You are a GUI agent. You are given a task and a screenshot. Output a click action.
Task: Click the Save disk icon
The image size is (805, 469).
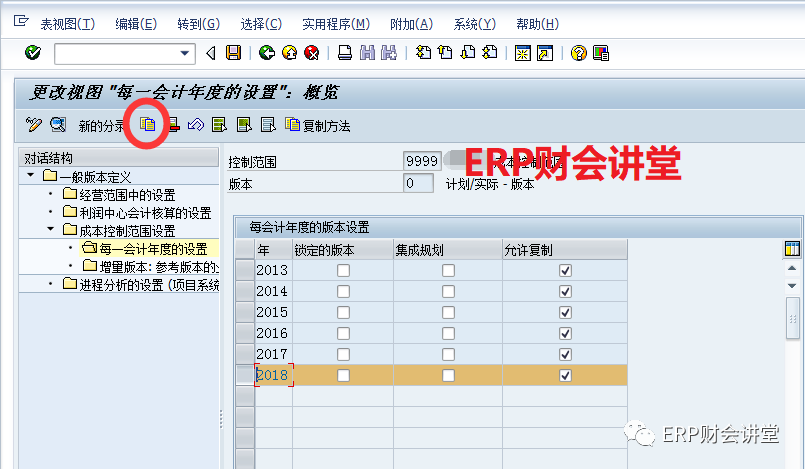pos(233,53)
